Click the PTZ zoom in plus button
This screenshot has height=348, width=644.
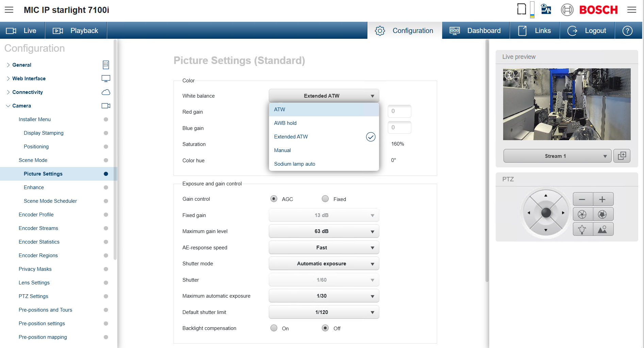(603, 199)
